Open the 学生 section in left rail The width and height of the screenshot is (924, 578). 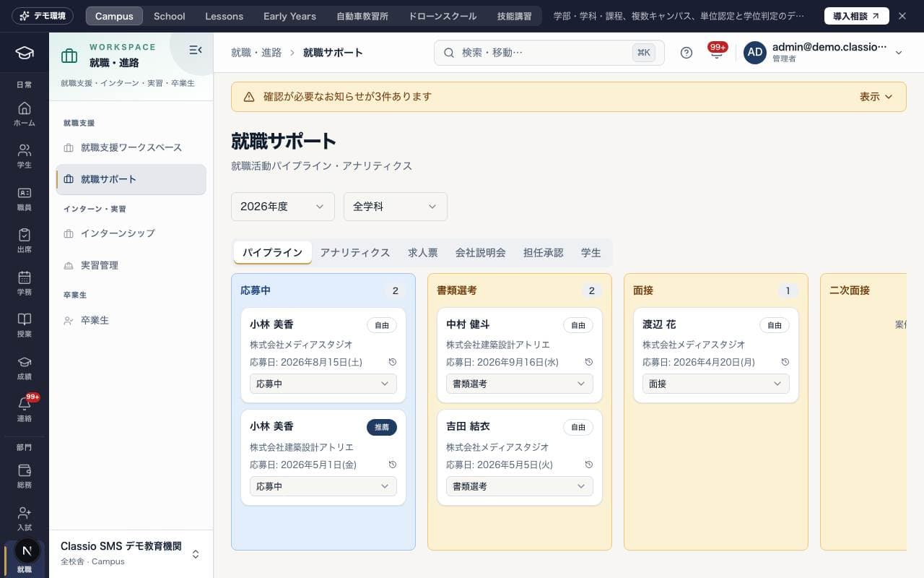(24, 156)
